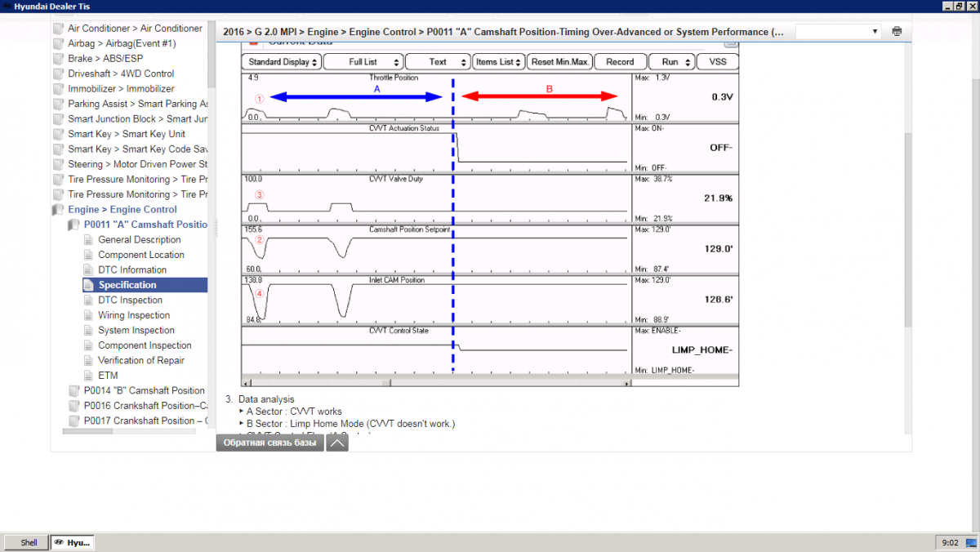Click the P0014 book icon
Viewport: 980px width, 552px height.
[x=73, y=391]
